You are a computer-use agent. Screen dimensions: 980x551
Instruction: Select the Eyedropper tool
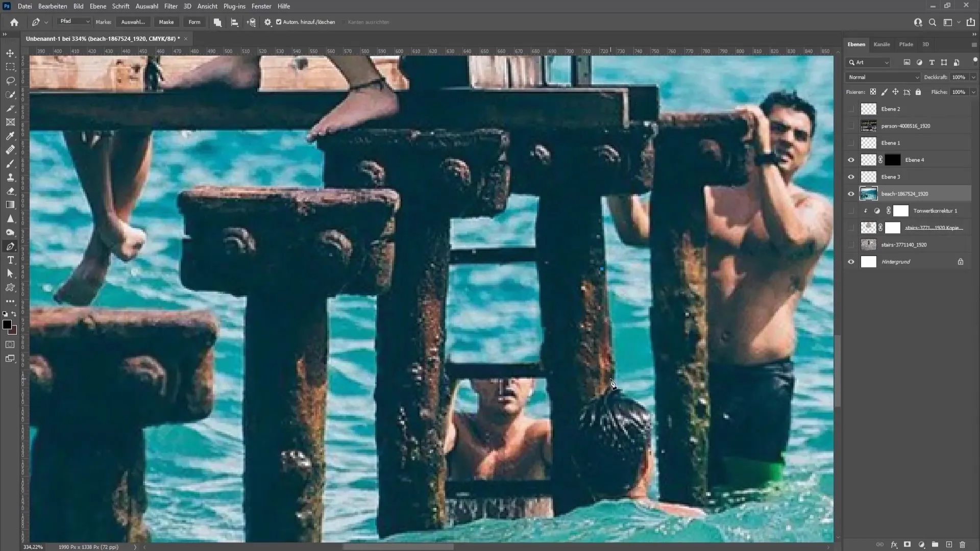(10, 136)
